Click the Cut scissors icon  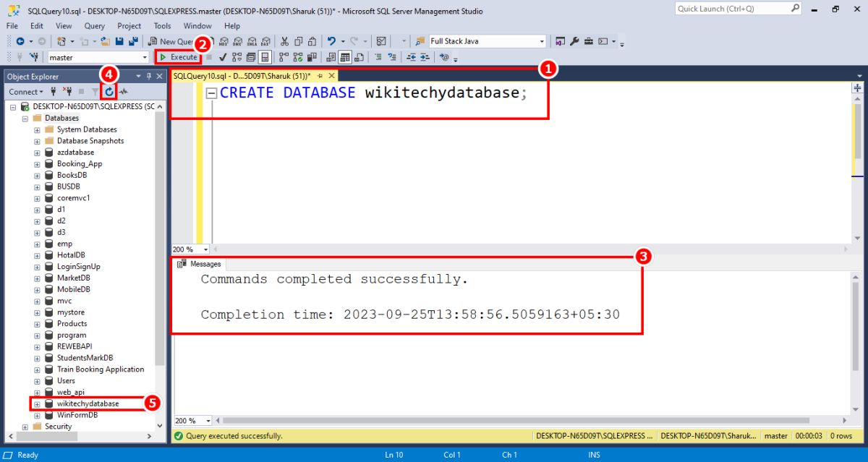[285, 41]
